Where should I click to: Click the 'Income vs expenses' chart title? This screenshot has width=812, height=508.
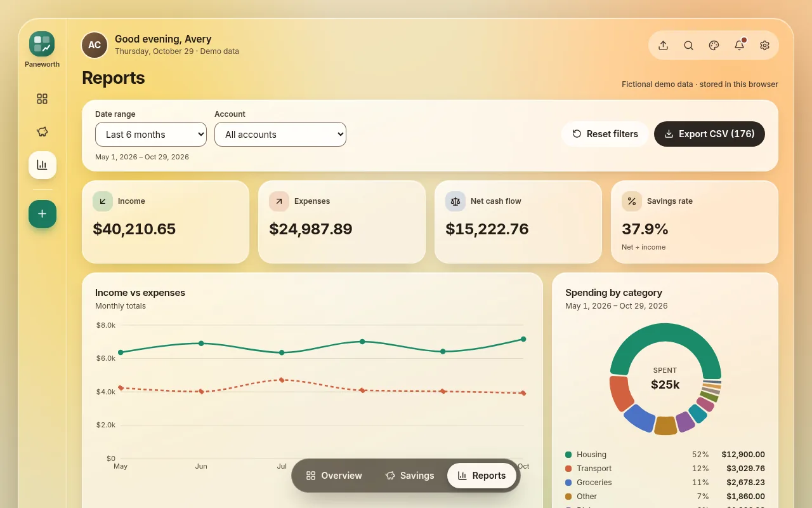click(x=140, y=293)
